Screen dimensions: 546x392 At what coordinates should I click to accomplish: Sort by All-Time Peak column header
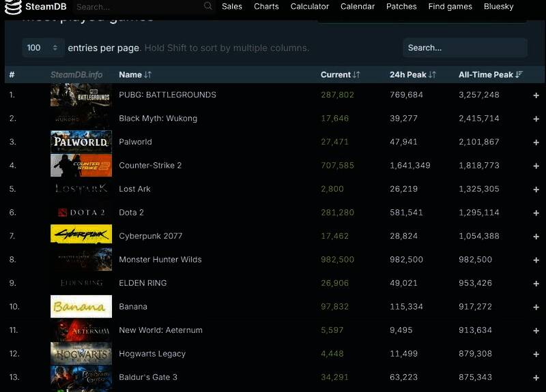(490, 74)
